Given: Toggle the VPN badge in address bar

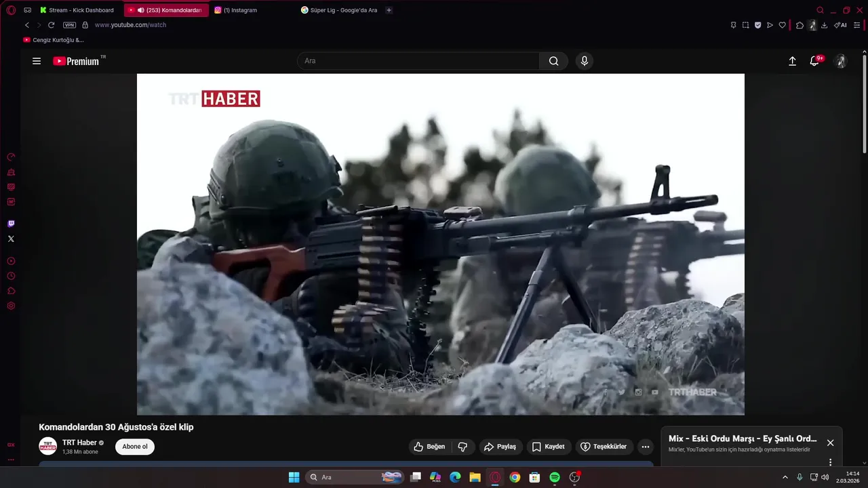Looking at the screenshot, I should pos(69,25).
